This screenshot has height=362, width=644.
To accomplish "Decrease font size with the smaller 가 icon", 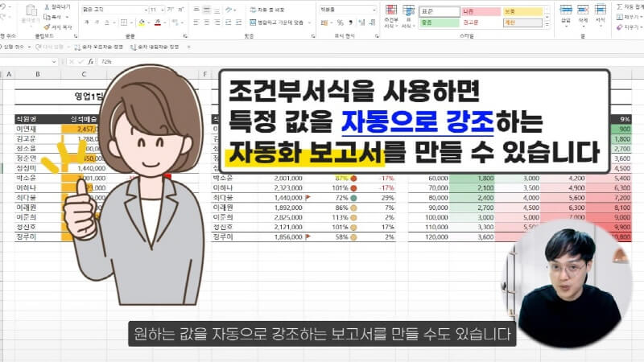I will coord(180,9).
